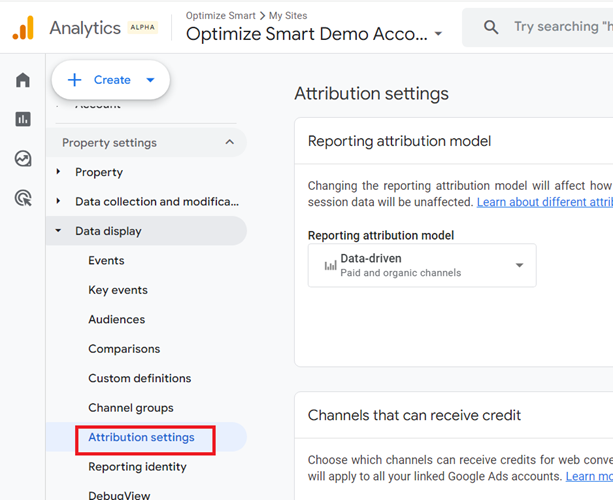Click the ALPHA badge next to Analytics
This screenshot has height=500, width=613.
pyautogui.click(x=143, y=27)
